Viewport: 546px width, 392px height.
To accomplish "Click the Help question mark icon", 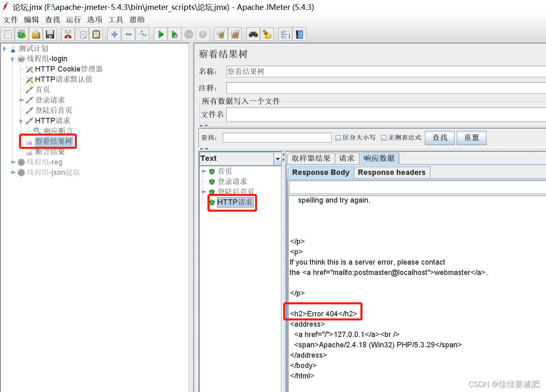I will pyautogui.click(x=300, y=34).
